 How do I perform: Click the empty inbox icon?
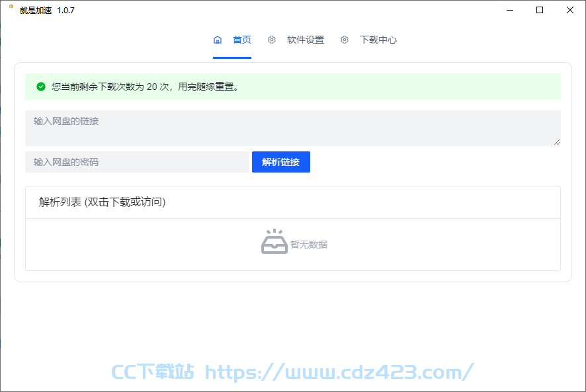click(x=274, y=241)
